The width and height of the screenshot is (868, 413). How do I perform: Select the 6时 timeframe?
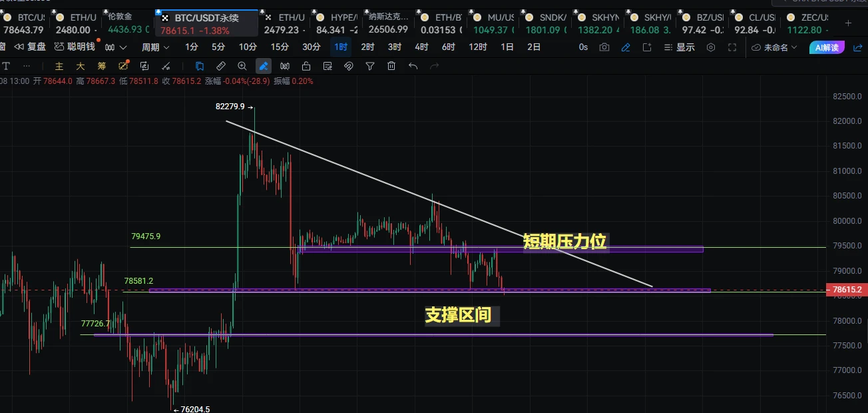coord(449,47)
